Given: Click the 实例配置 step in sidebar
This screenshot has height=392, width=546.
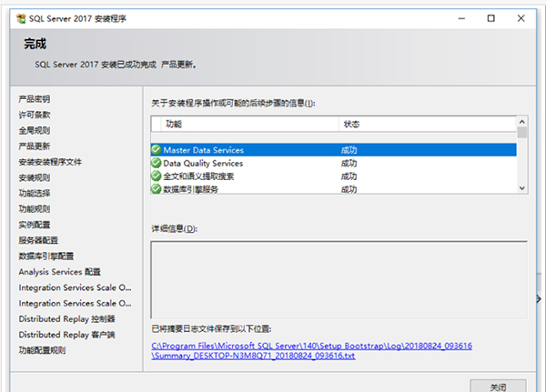Looking at the screenshot, I should point(35,225).
